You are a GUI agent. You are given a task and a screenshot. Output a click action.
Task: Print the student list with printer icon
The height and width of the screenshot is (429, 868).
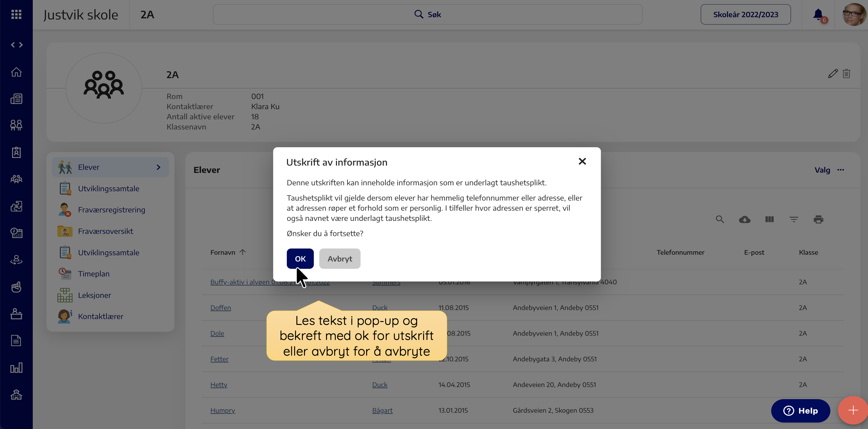(x=819, y=219)
